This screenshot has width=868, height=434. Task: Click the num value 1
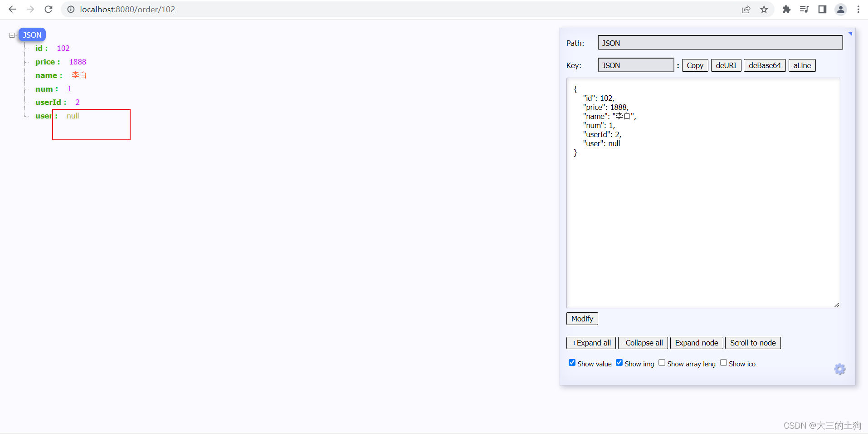click(69, 89)
